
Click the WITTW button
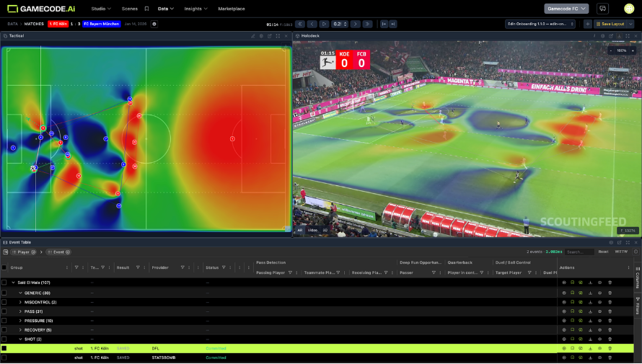click(621, 252)
